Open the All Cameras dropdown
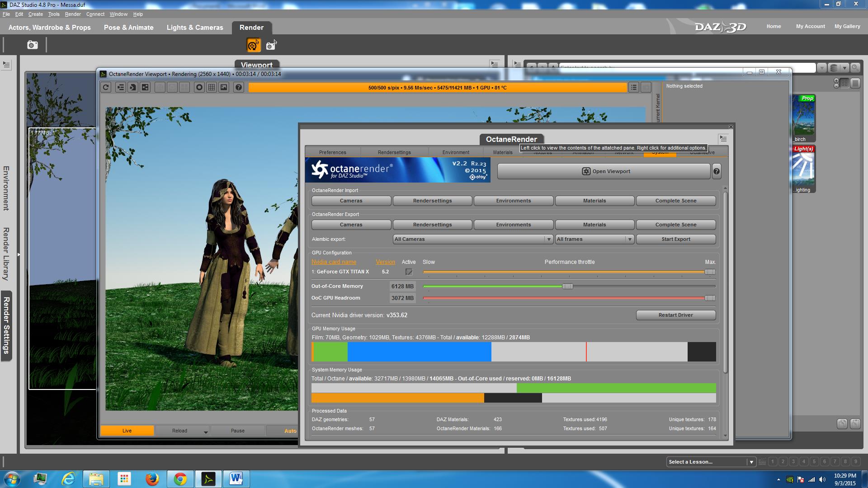 473,239
